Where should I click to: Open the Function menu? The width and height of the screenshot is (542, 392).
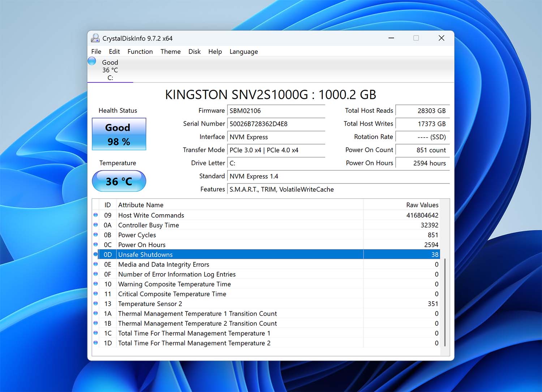coord(140,52)
